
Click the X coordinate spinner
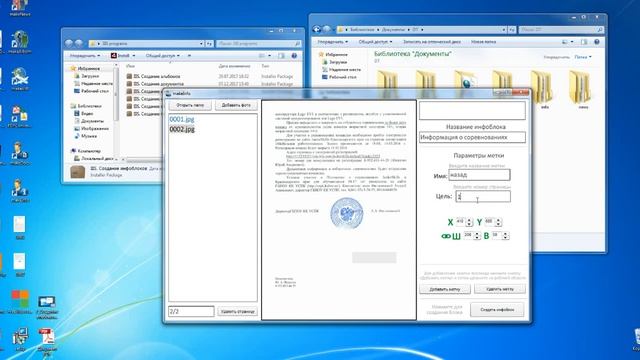click(464, 222)
